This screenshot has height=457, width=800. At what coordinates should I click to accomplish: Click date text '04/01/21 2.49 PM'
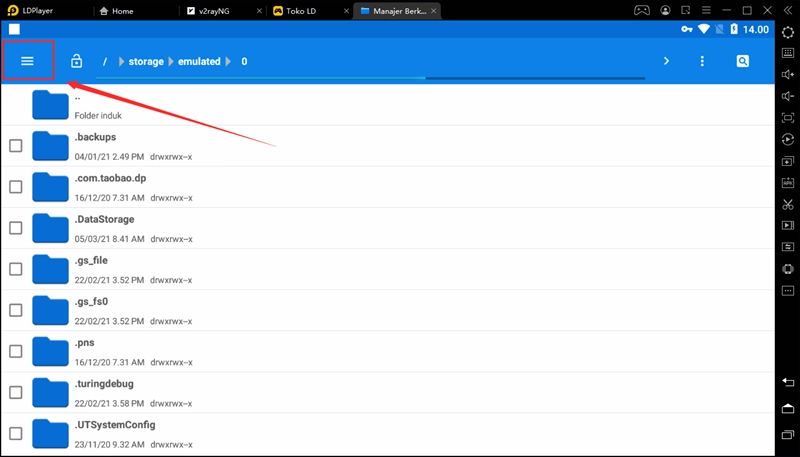109,157
